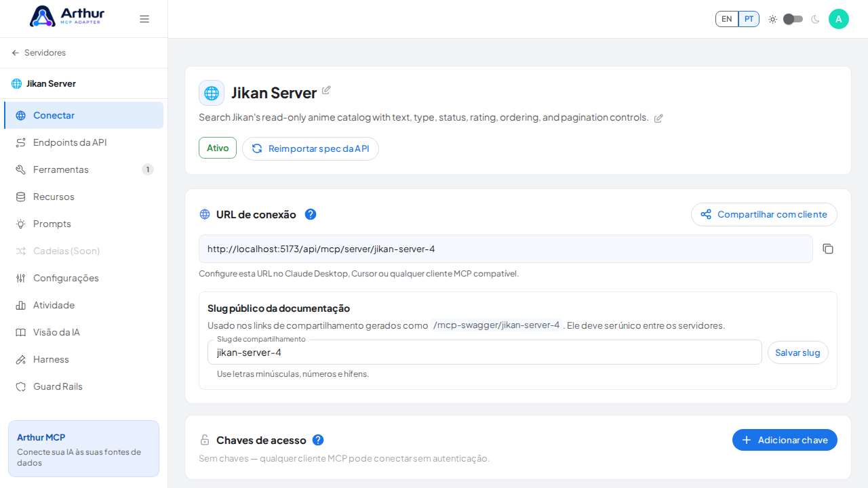
Task: Open Visão da IA
Action: coord(84,332)
